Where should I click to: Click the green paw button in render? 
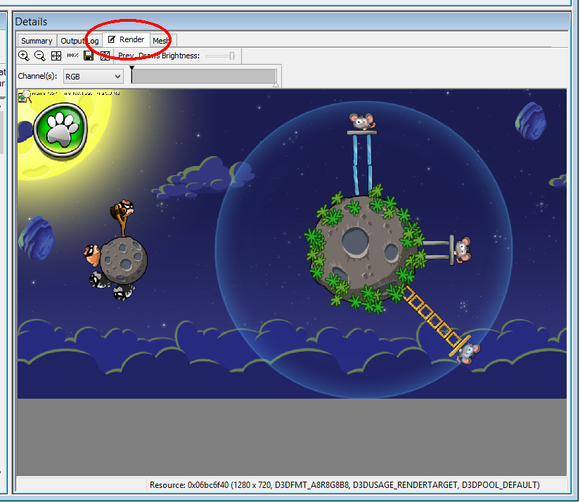pyautogui.click(x=61, y=129)
